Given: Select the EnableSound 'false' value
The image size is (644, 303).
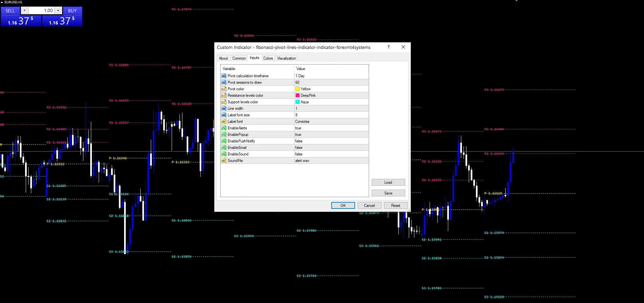Looking at the screenshot, I should pos(299,154).
